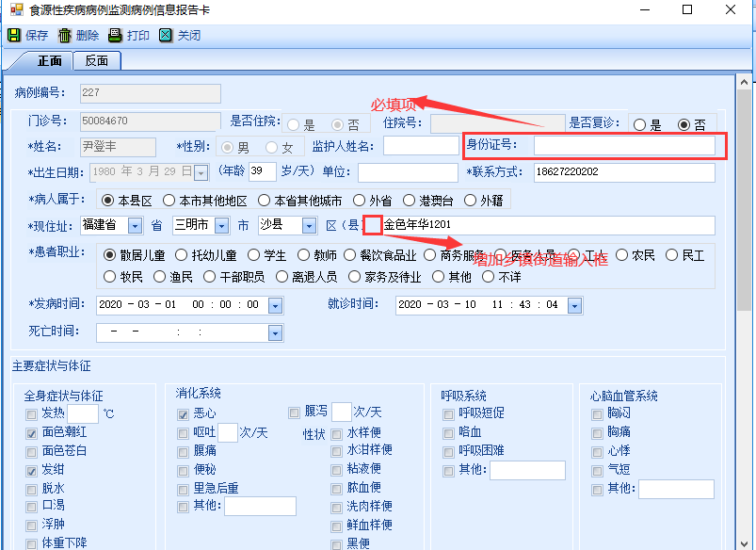Check the 胸闷 checkbox
This screenshot has height=550, width=756.
598,414
